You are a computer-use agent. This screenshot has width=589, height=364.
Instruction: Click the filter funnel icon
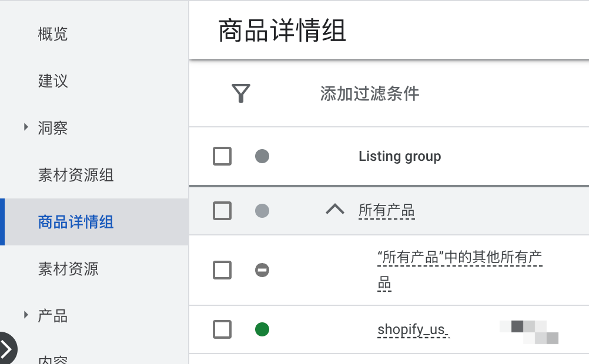(240, 93)
